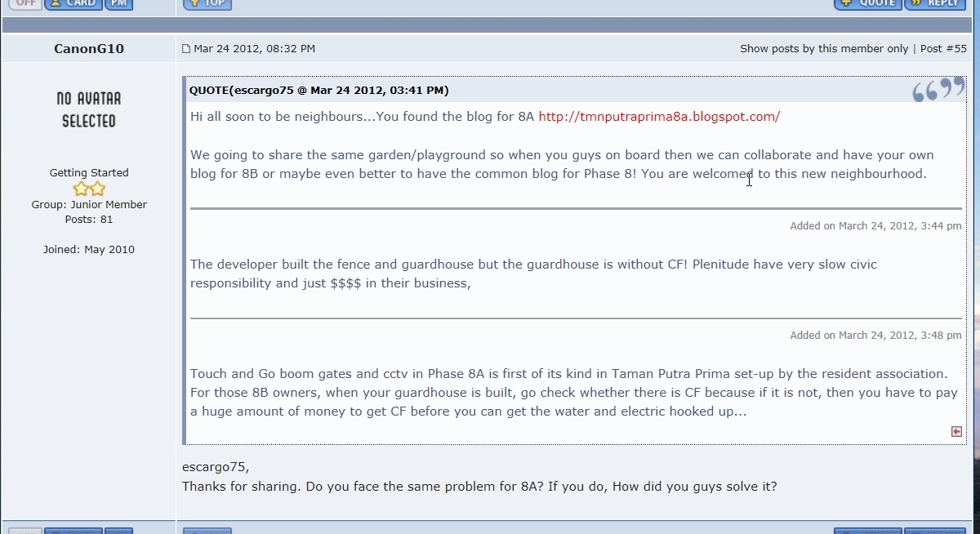
Task: Click the Joined: May 2010 text
Action: [x=89, y=250]
